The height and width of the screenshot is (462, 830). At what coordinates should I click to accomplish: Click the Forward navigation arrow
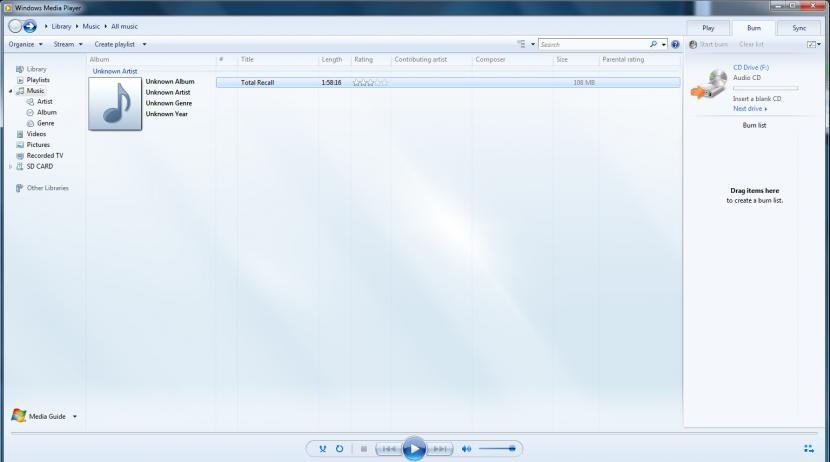[30, 26]
